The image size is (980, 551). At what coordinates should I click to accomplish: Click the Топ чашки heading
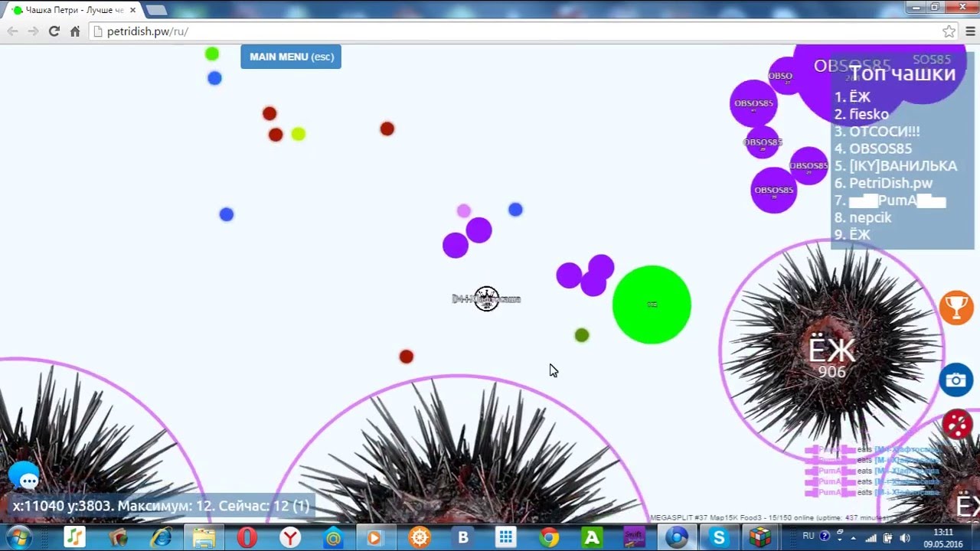pos(902,73)
